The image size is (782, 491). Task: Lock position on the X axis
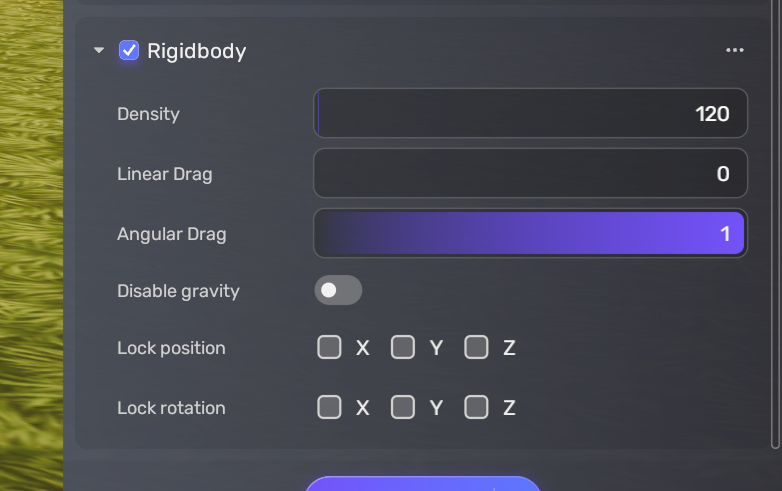pos(329,348)
